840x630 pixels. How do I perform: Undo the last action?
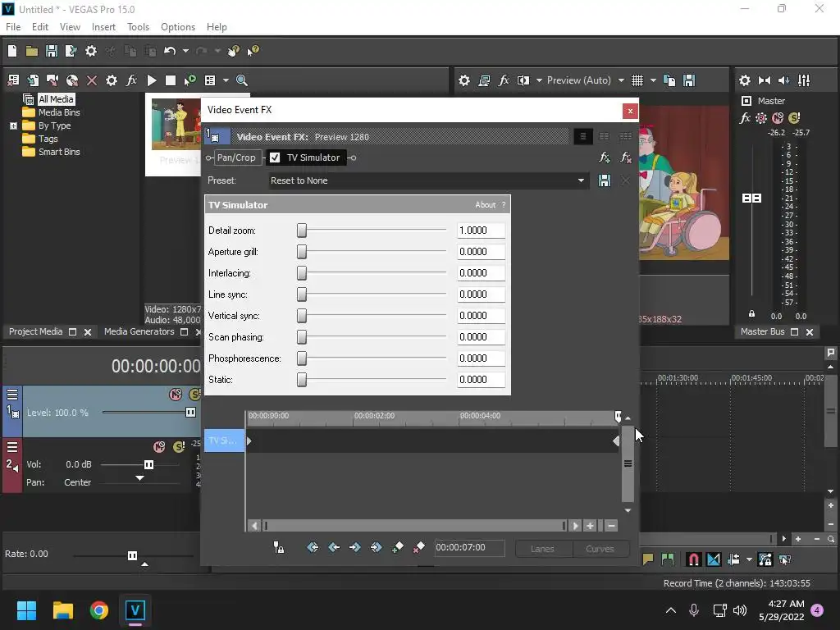[x=170, y=51]
